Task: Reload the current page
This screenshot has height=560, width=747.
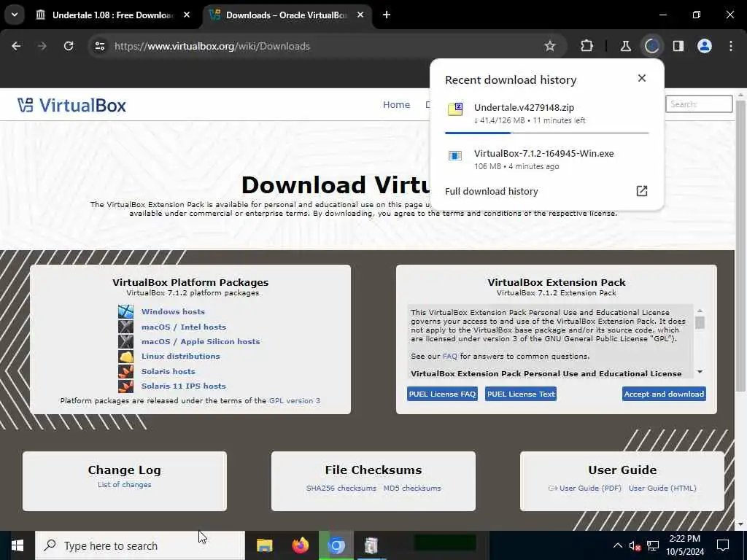Action: point(69,46)
